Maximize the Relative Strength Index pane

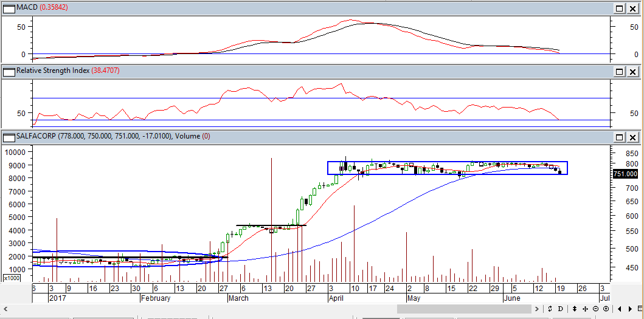click(x=619, y=72)
